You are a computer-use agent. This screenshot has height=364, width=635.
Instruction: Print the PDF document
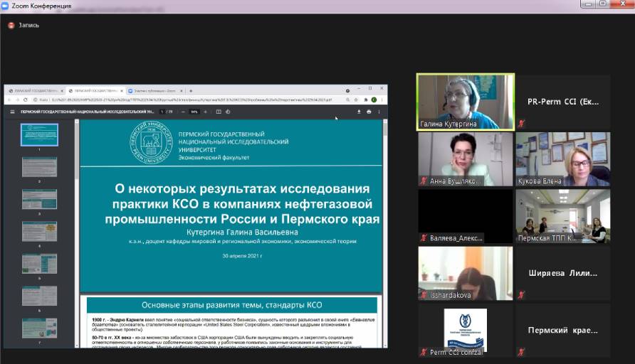pos(369,112)
